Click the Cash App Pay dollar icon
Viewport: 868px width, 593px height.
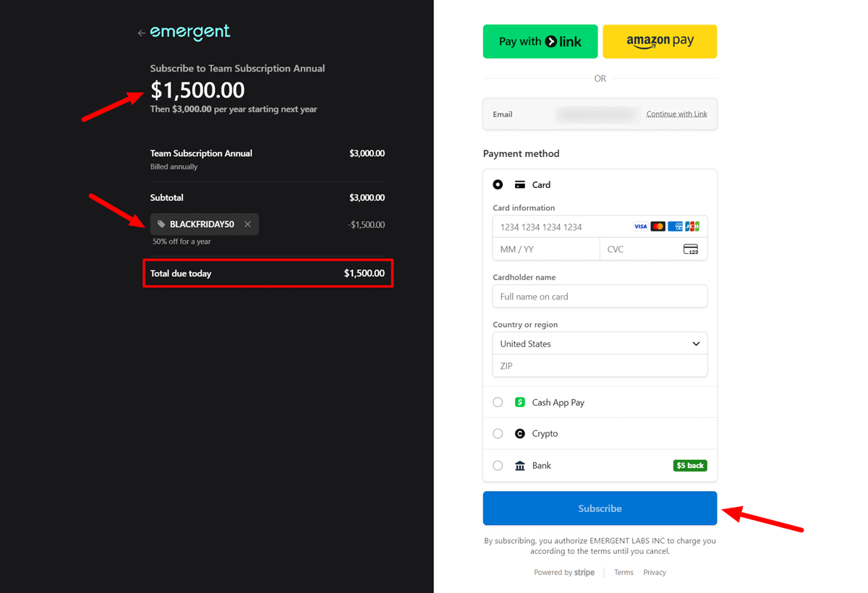(x=519, y=402)
